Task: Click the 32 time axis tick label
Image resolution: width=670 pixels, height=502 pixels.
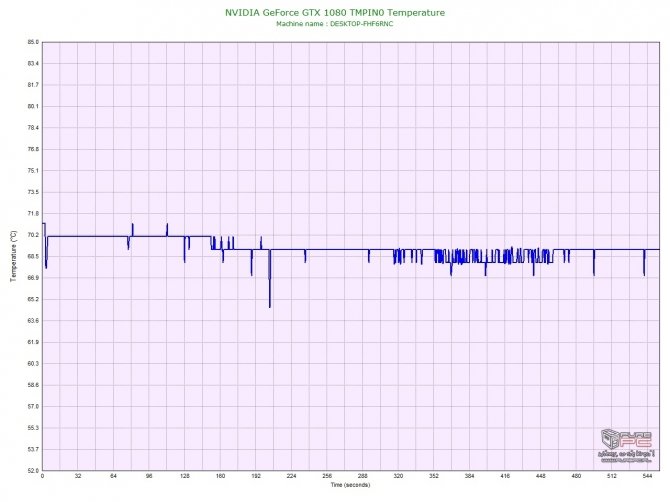Action: (x=78, y=476)
